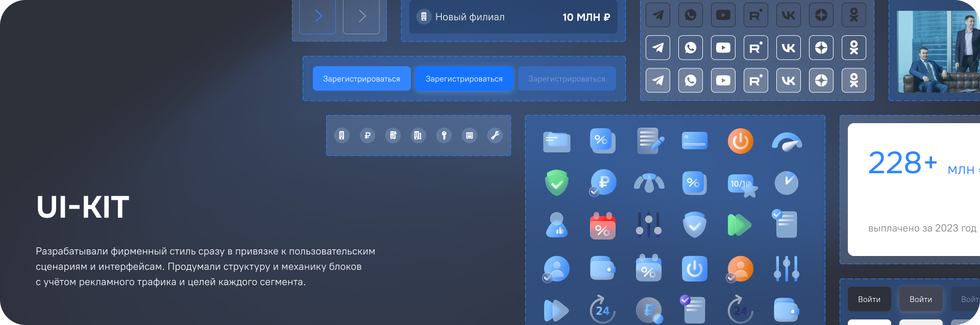Image resolution: width=980 pixels, height=325 pixels.
Task: Click the credit card icon in the icon grid
Action: point(694,141)
